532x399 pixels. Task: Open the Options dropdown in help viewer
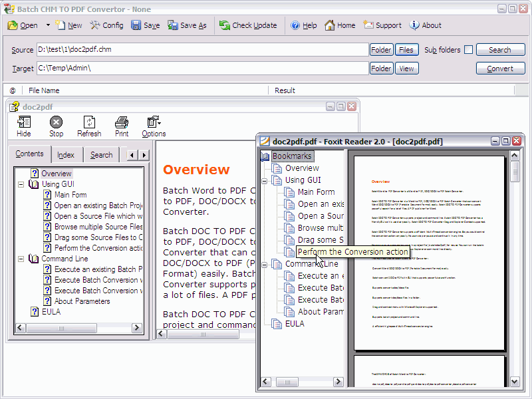click(154, 122)
